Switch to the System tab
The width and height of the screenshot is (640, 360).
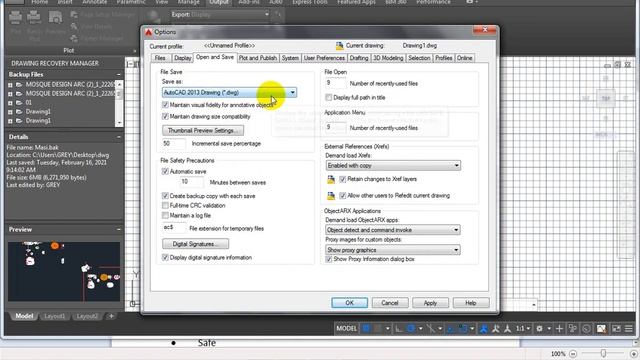pyautogui.click(x=290, y=58)
